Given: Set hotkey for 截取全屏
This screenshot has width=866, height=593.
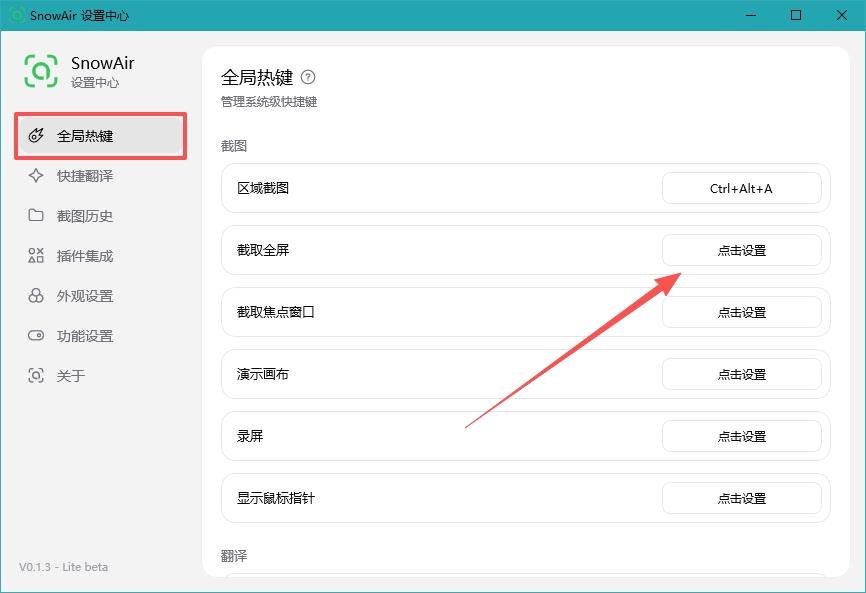Looking at the screenshot, I should click(742, 250).
